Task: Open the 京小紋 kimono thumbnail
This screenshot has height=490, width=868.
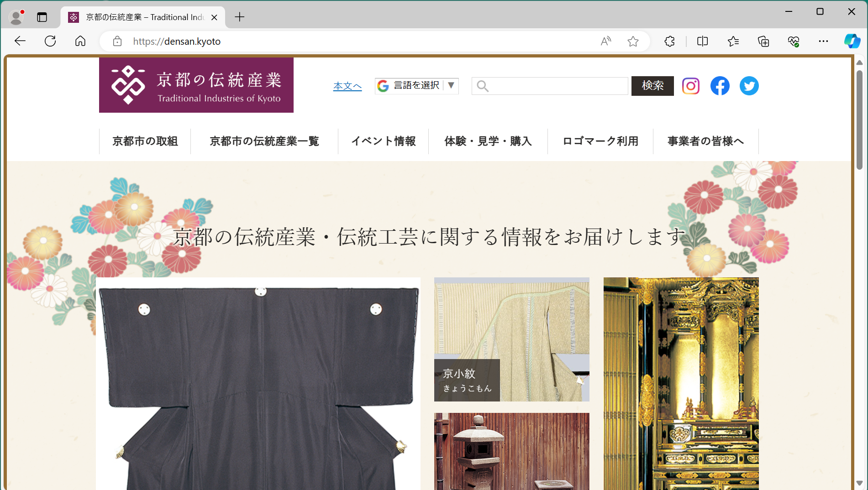Action: tap(511, 339)
